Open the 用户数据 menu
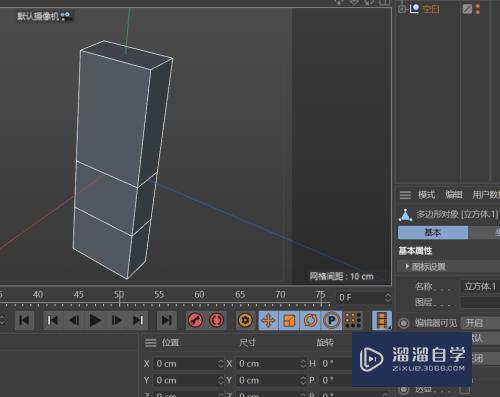Screen dimensions: 500x397 point(486,195)
